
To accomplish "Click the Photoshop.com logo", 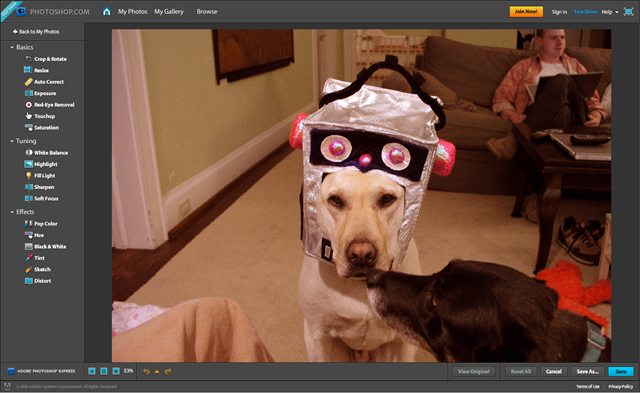I will click(x=52, y=11).
